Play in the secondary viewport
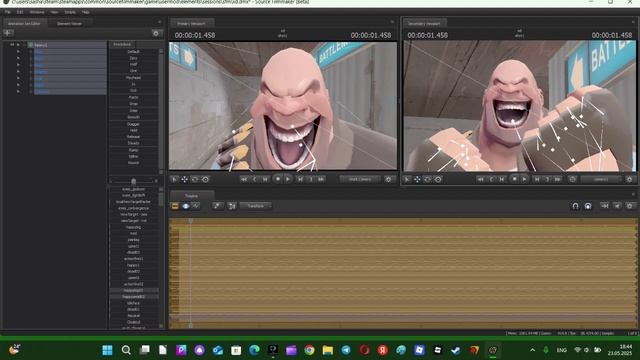The image size is (640, 360). click(525, 179)
